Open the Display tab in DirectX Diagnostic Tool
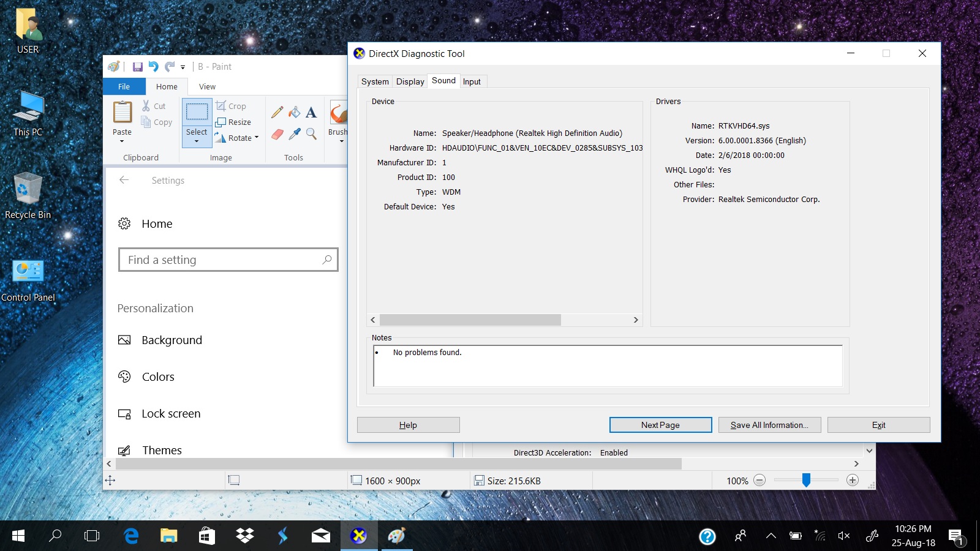 pyautogui.click(x=410, y=81)
